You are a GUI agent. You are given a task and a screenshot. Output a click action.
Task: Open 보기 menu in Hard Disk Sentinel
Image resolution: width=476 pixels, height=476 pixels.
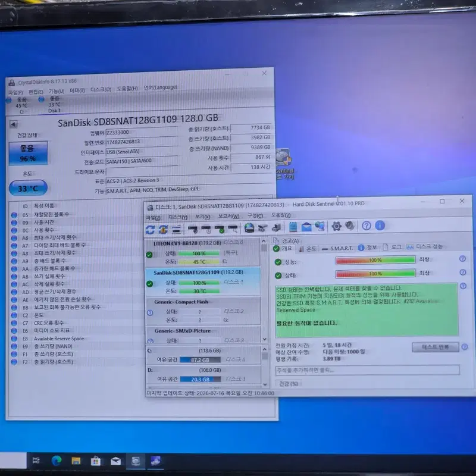[202, 217]
